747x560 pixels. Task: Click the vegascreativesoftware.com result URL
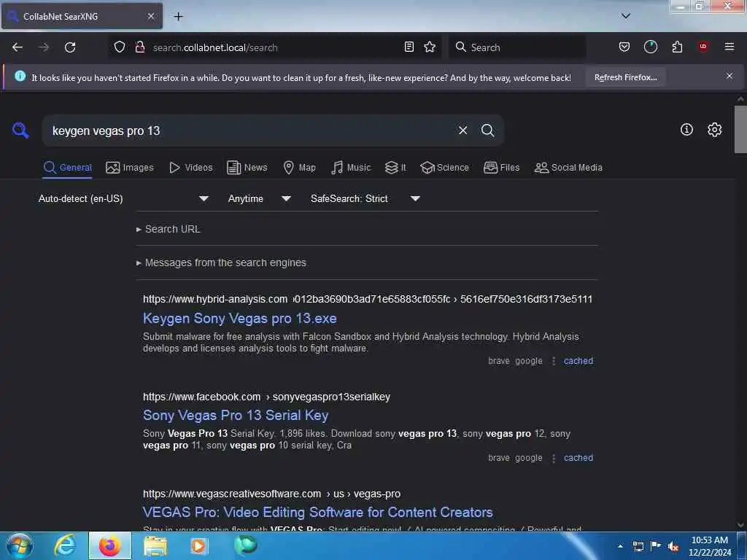tap(271, 494)
